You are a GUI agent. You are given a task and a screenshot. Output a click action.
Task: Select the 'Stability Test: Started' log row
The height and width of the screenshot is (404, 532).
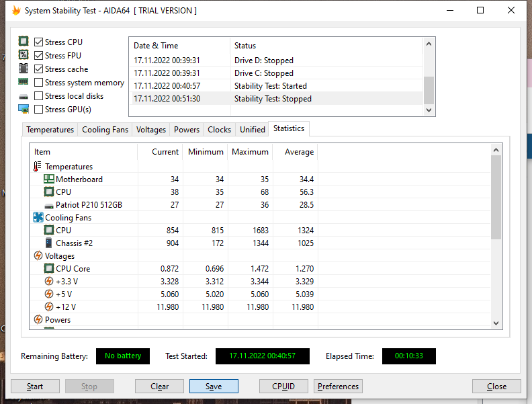pos(277,86)
